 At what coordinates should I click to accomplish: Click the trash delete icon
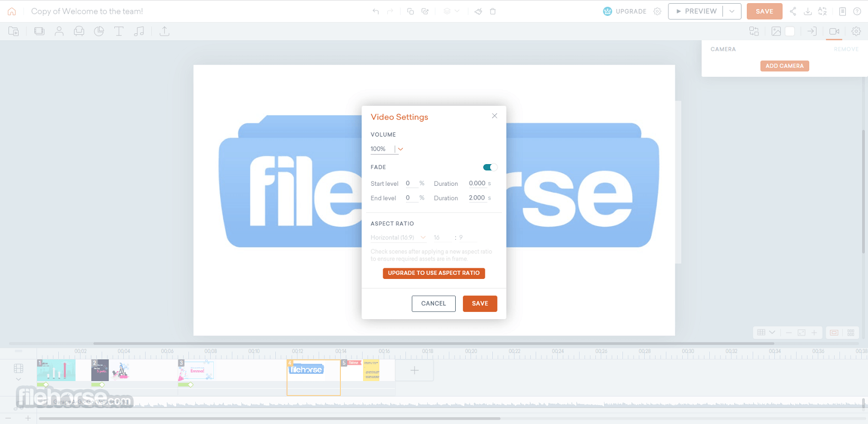point(493,11)
